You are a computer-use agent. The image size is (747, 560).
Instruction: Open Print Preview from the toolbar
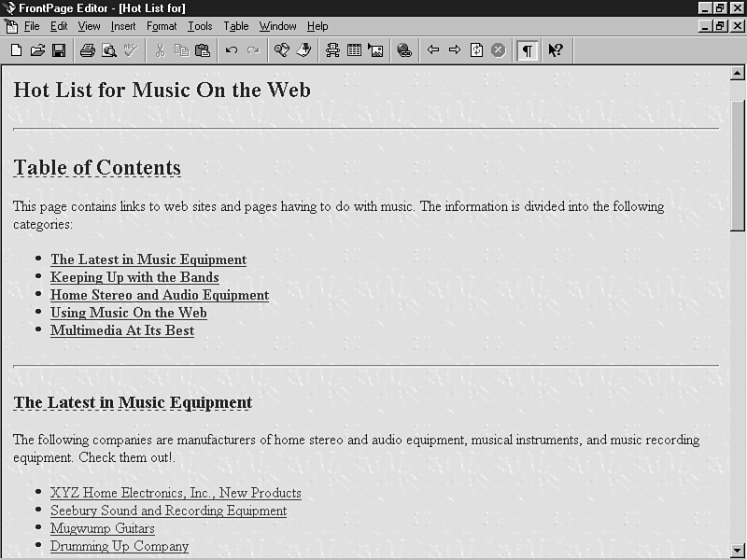(x=109, y=50)
